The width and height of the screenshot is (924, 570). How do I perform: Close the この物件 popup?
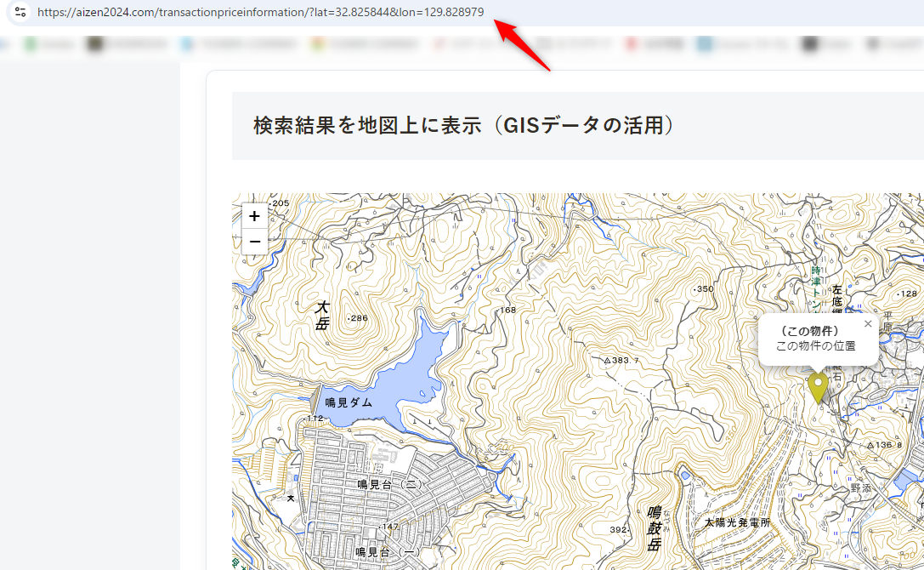coord(868,324)
